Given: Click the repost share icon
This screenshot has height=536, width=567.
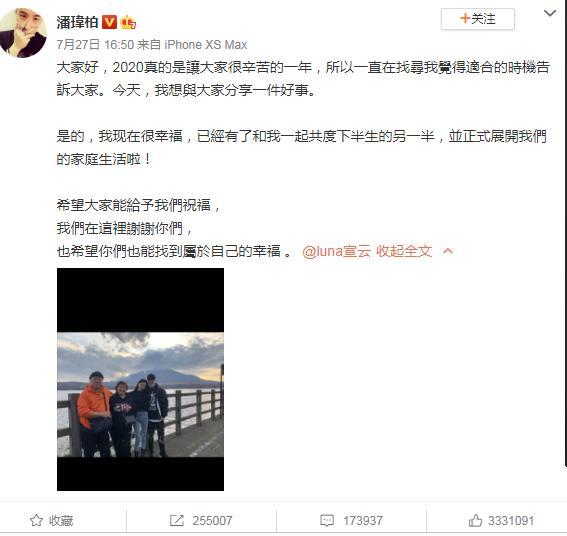Looking at the screenshot, I should pyautogui.click(x=177, y=520).
